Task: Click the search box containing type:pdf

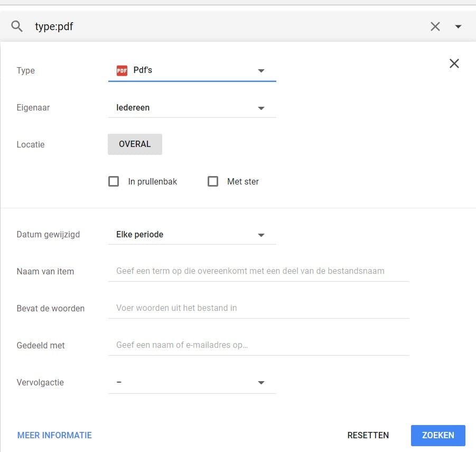Action: click(x=227, y=26)
